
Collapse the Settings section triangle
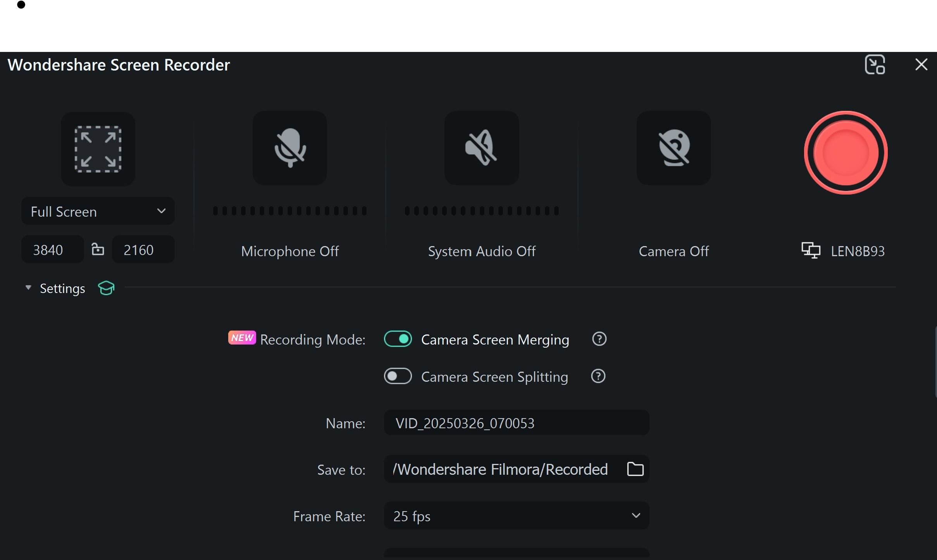click(28, 288)
